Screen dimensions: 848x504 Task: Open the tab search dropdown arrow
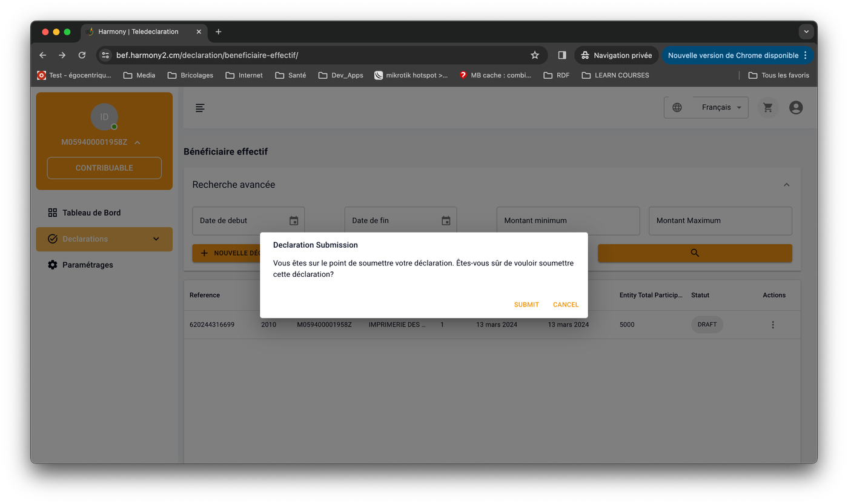806,31
